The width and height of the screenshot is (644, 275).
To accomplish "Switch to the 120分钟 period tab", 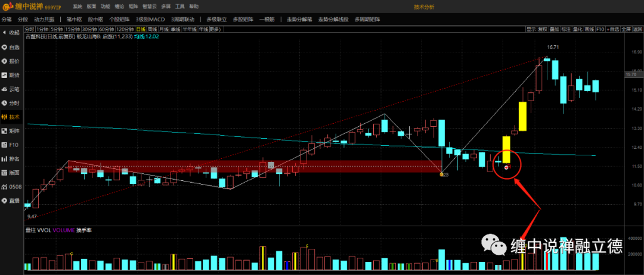I will pyautogui.click(x=125, y=29).
